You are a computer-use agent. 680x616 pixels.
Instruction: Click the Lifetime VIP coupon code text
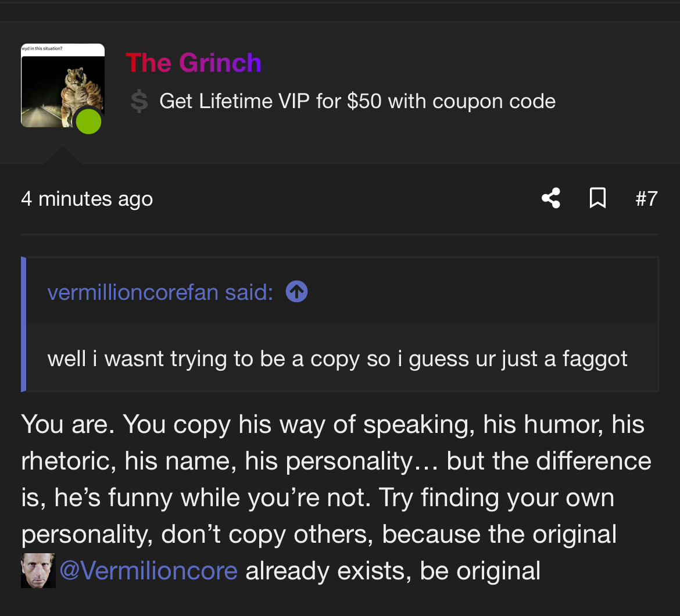point(357,102)
